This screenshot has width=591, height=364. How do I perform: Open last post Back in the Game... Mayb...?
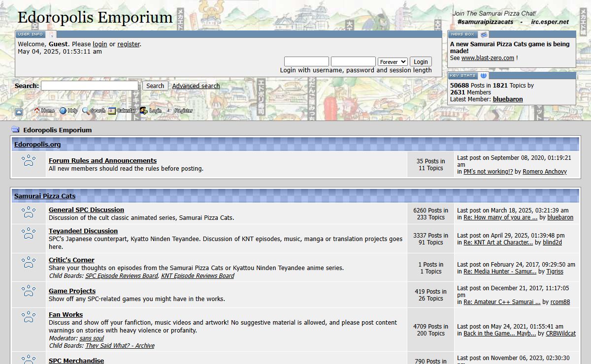click(499, 334)
